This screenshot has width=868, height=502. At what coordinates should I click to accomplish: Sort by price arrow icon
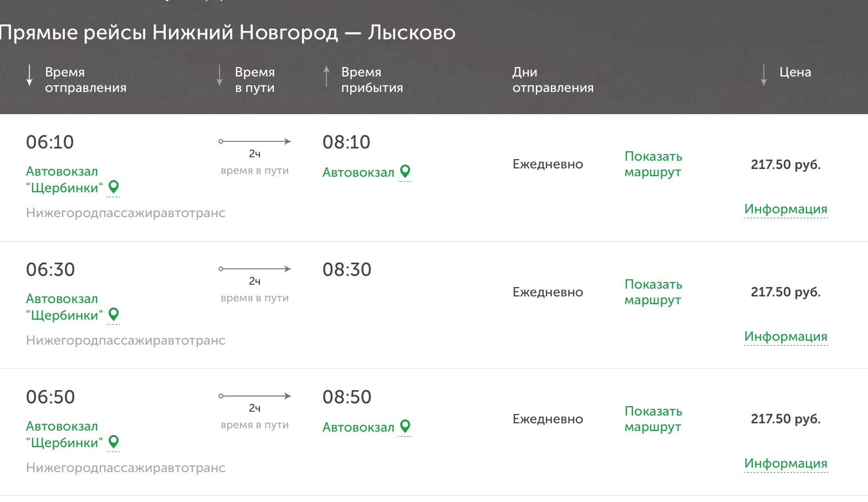point(764,76)
